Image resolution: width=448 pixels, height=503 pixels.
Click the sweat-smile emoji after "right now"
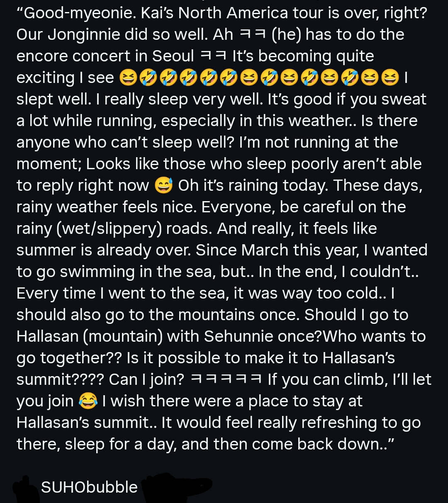click(163, 186)
